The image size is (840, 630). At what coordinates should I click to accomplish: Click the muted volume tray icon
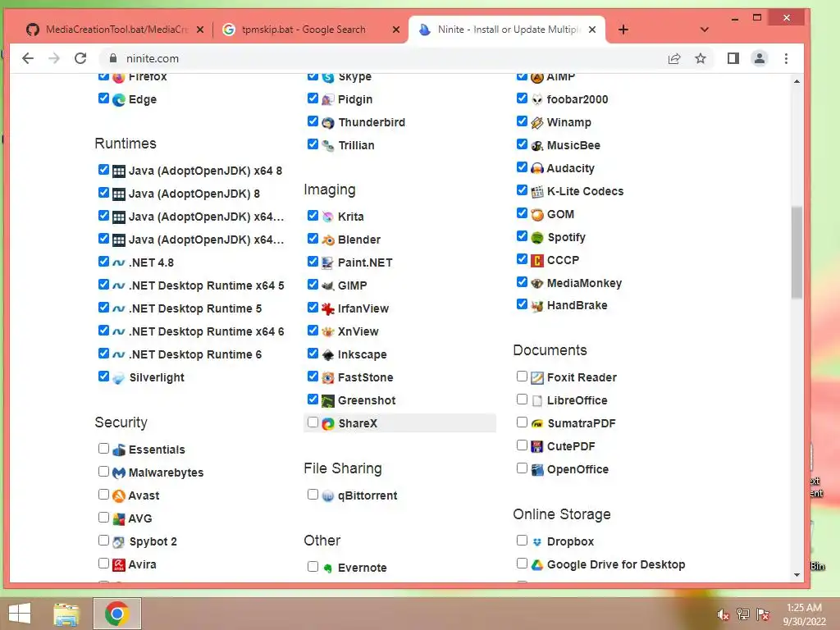[x=724, y=614]
